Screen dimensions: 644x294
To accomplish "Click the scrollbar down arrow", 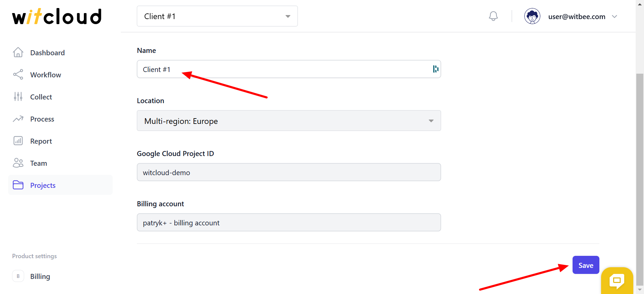I will [640, 290].
